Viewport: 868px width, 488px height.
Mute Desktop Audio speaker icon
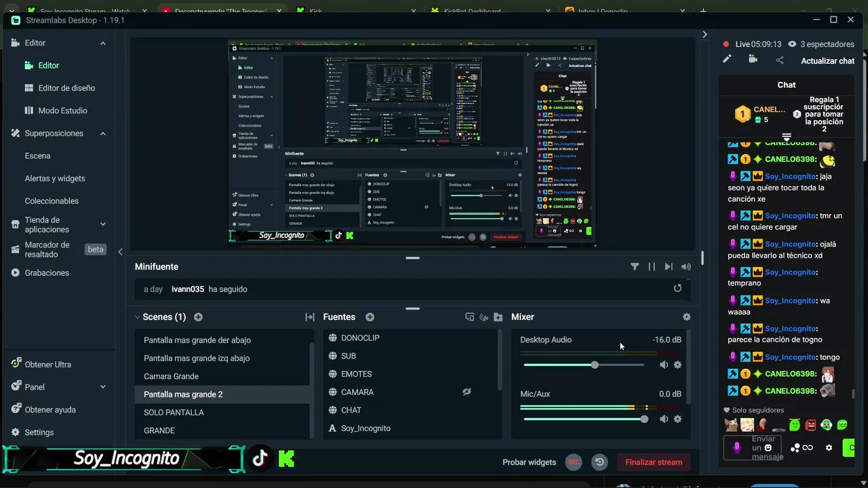point(664,365)
